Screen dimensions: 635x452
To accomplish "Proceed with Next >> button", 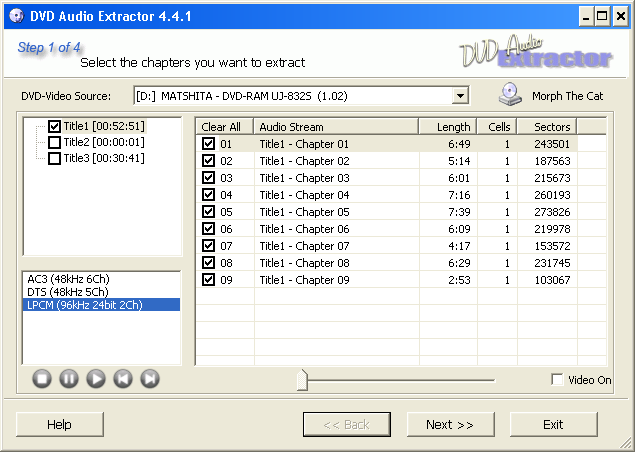I will coord(450,424).
